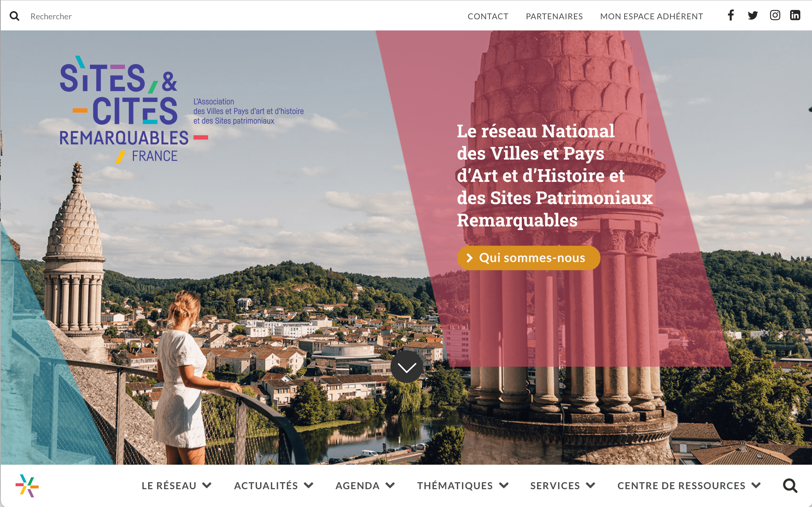Open the Services dropdown menu
Viewport: 812px width, 507px height.
[563, 485]
